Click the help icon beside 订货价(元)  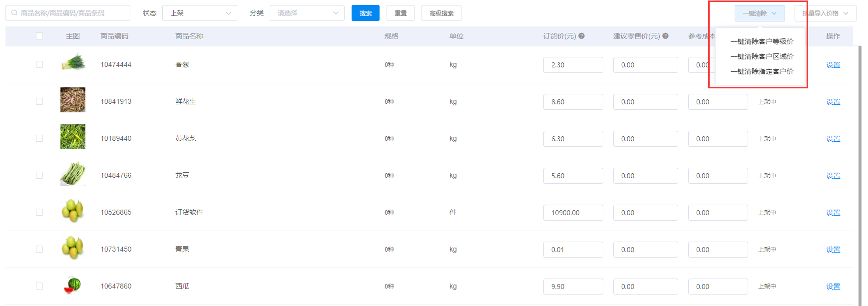point(581,36)
